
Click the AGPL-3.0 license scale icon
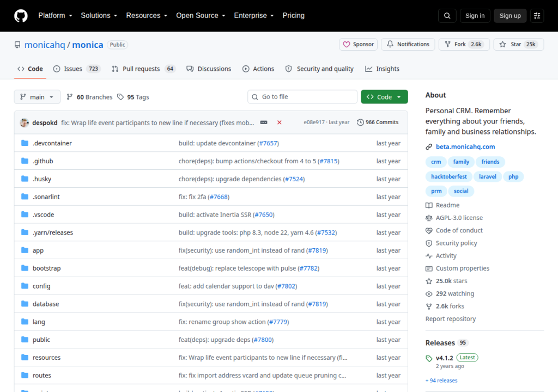pos(429,218)
